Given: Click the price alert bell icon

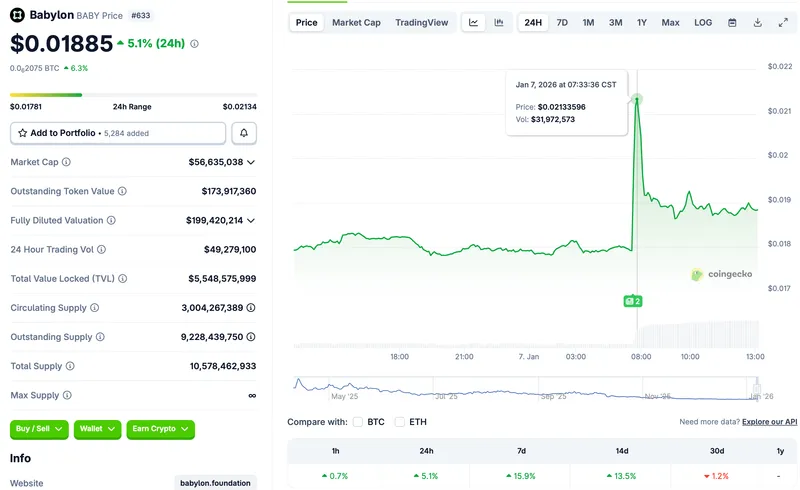Looking at the screenshot, I should coord(244,133).
